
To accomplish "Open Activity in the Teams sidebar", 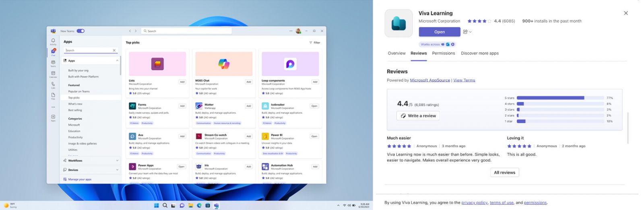I will (53, 41).
